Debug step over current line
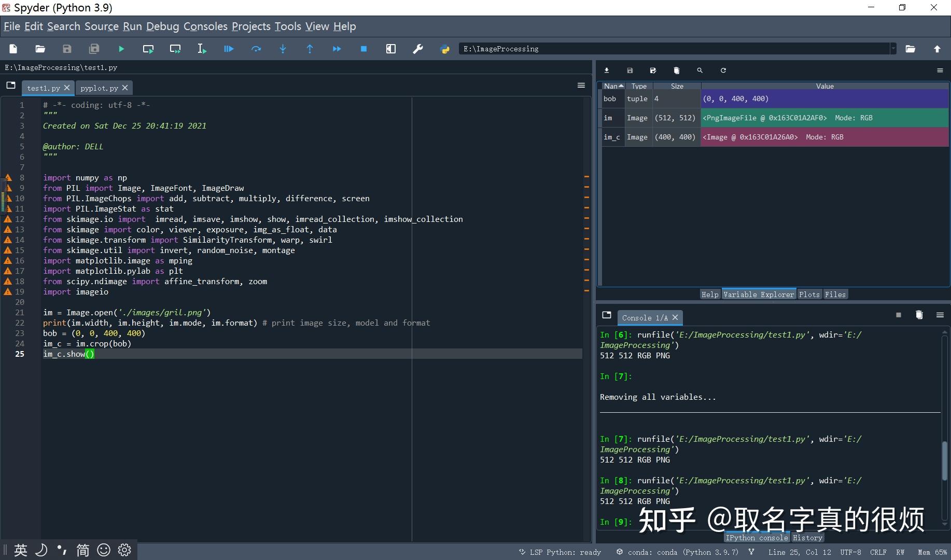 click(x=256, y=49)
